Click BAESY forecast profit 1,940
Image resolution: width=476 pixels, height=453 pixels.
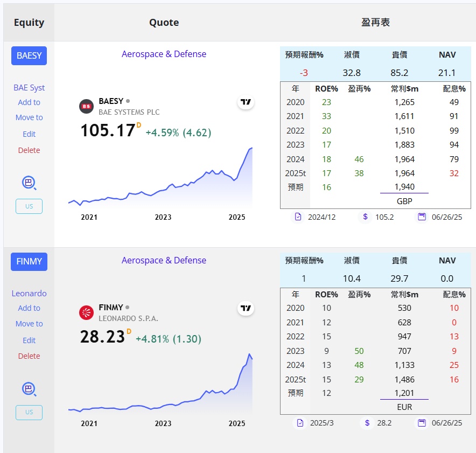(x=404, y=187)
